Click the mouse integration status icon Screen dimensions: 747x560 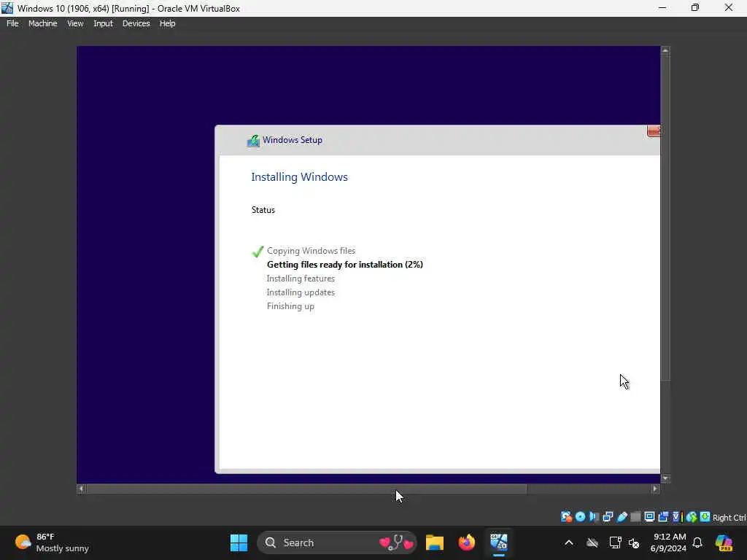692,517
